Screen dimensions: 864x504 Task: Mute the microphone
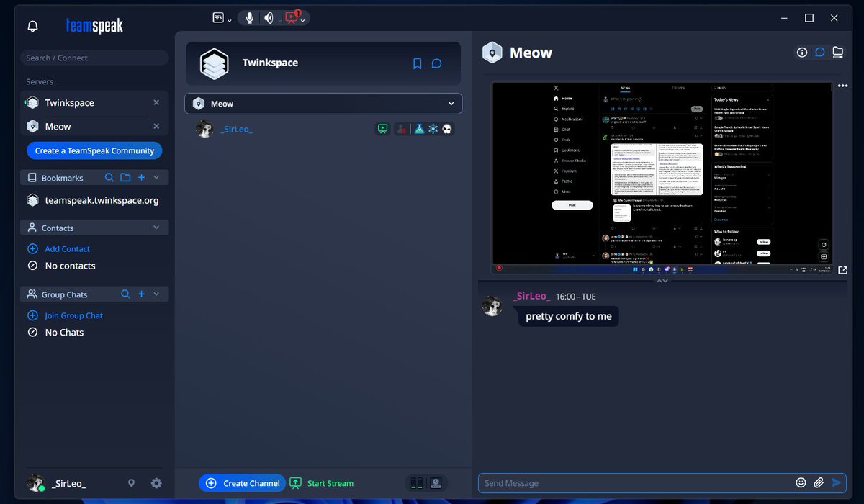tap(249, 18)
